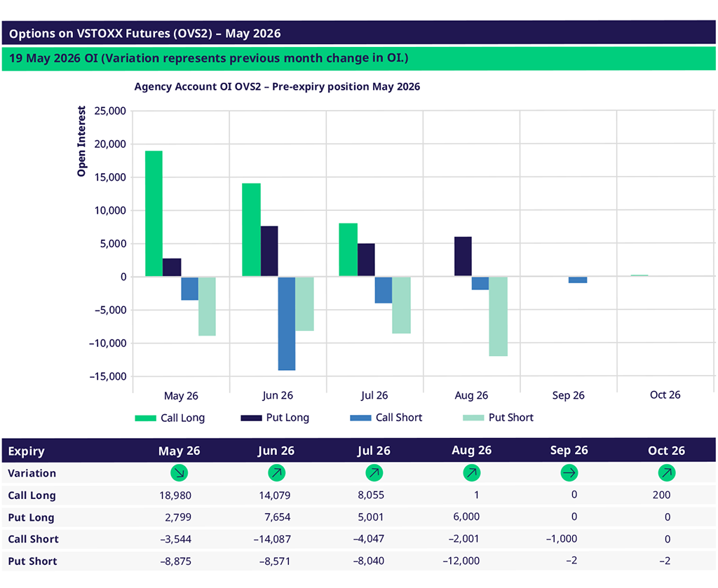Click the Put Short legend label
Image resolution: width=718 pixels, height=588 pixels.
tap(511, 417)
